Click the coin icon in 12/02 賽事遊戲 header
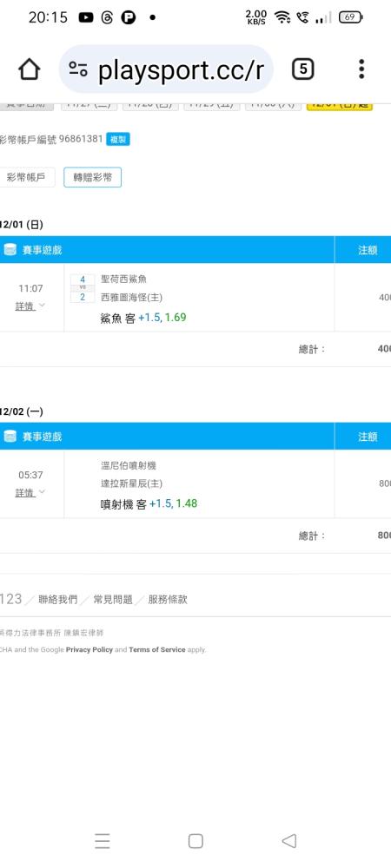391x868 pixels. (10, 437)
